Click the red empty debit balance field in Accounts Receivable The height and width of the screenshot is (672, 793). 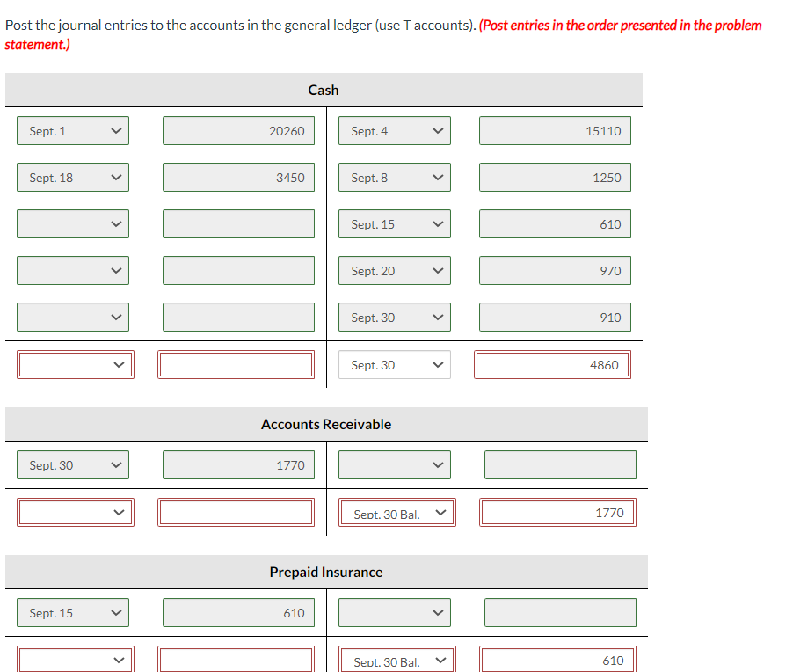pos(236,513)
